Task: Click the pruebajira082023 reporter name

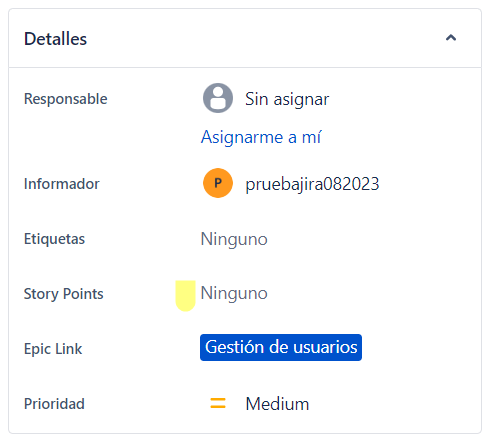Action: pos(312,184)
